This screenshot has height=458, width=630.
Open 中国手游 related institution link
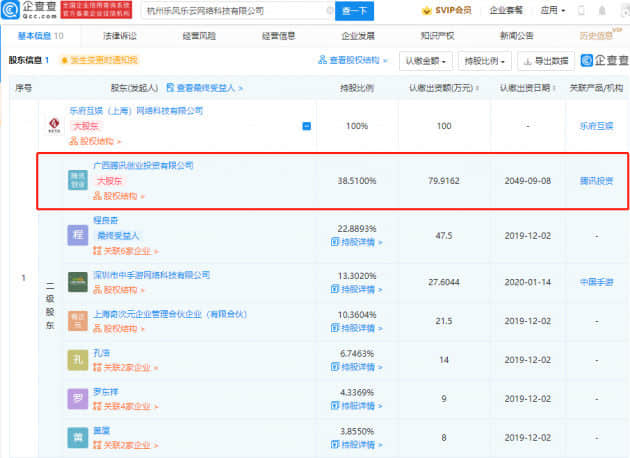pos(597,282)
